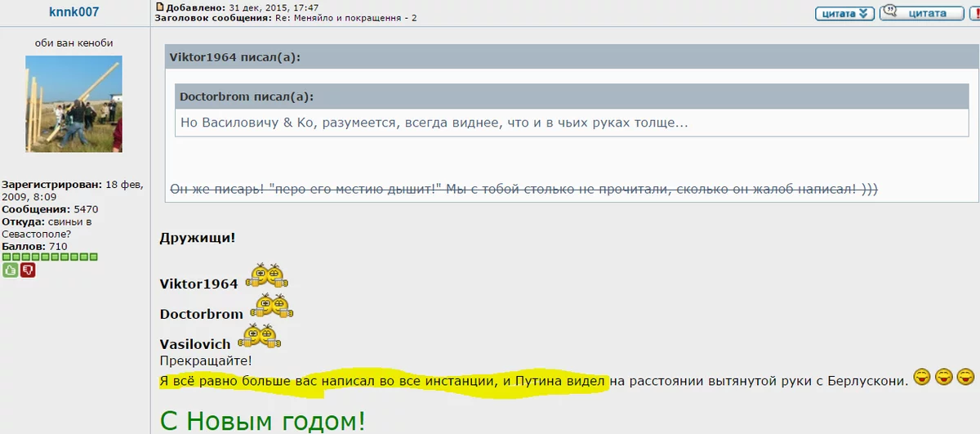The height and width of the screenshot is (434, 980).
Task: Click the user title 'оби ван кеноби'
Action: [x=73, y=43]
